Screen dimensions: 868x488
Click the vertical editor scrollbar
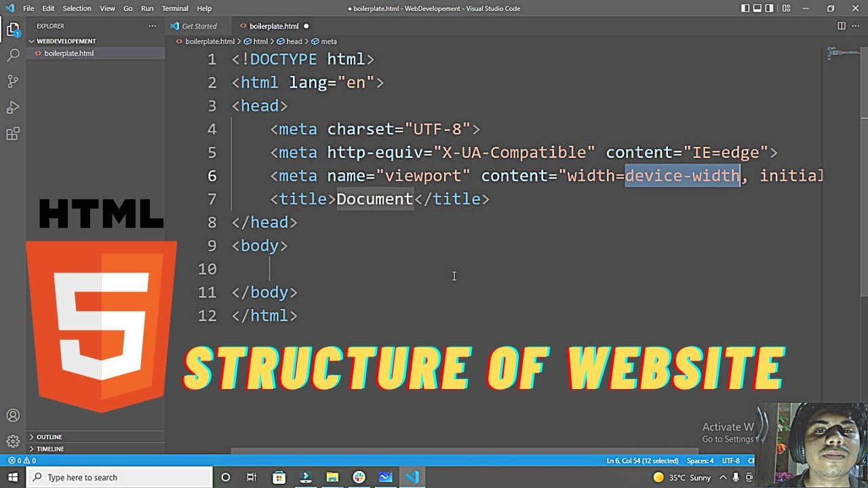[x=864, y=173]
